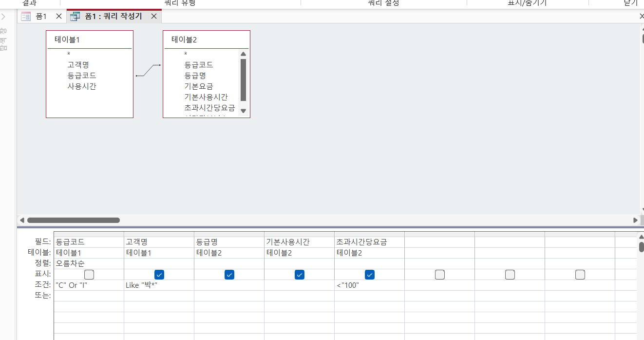The height and width of the screenshot is (340, 644).
Task: Click the 폼1 form tab icon
Action: [26, 16]
